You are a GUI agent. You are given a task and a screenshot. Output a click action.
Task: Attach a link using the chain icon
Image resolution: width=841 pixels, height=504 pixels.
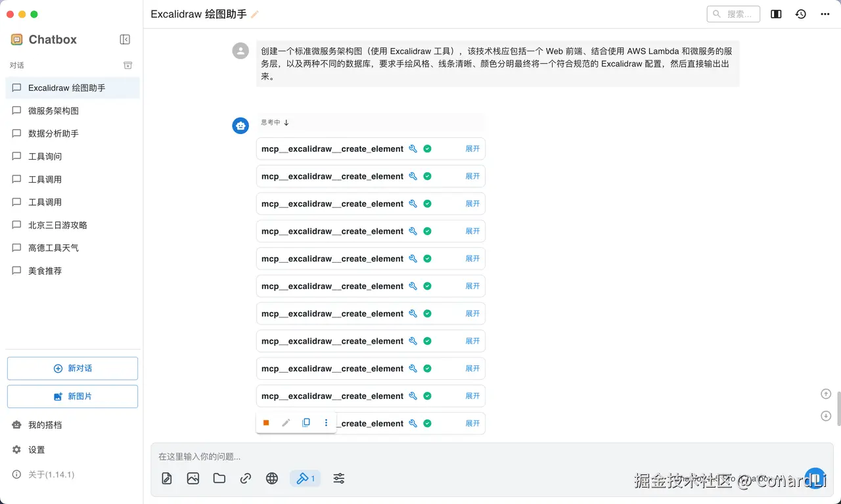pos(246,478)
